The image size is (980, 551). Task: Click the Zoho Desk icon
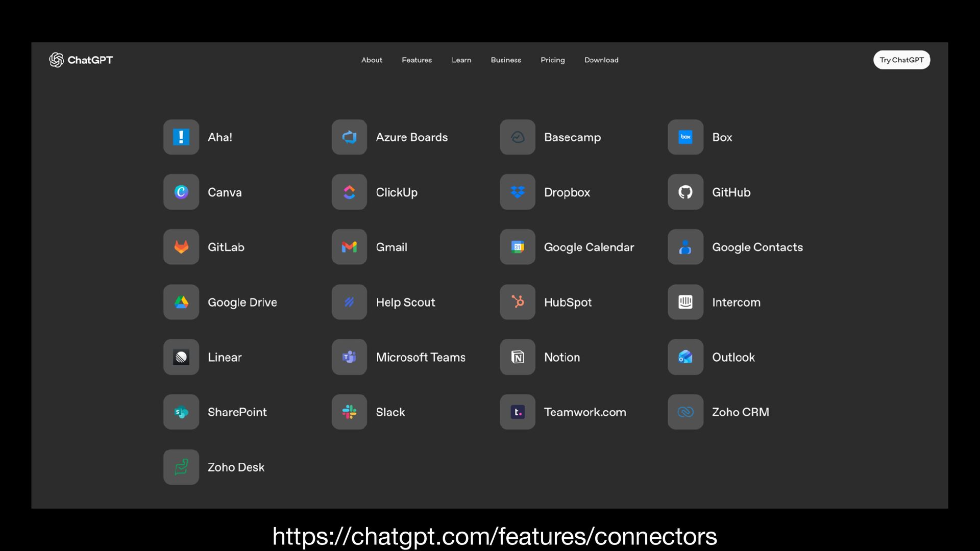(x=181, y=467)
